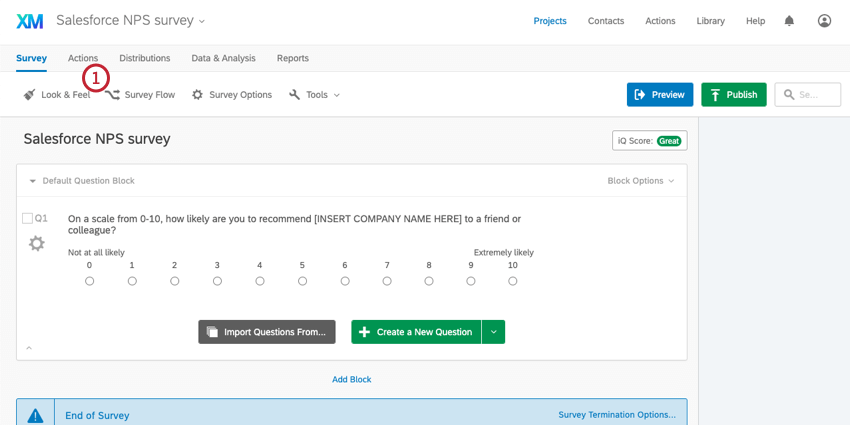Click Create a New Question button
The height and width of the screenshot is (425, 850).
point(416,332)
